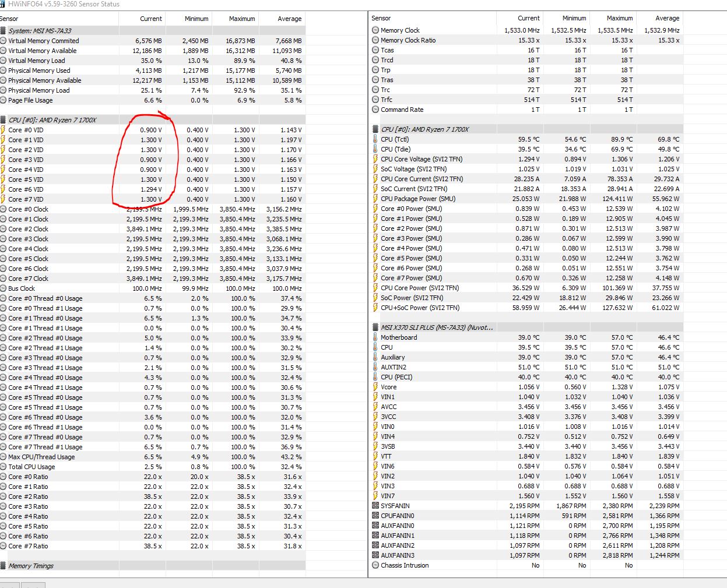This screenshot has width=727, height=588.
Task: Select the Core #3 Thread #1 Usage row
Action: (152, 368)
